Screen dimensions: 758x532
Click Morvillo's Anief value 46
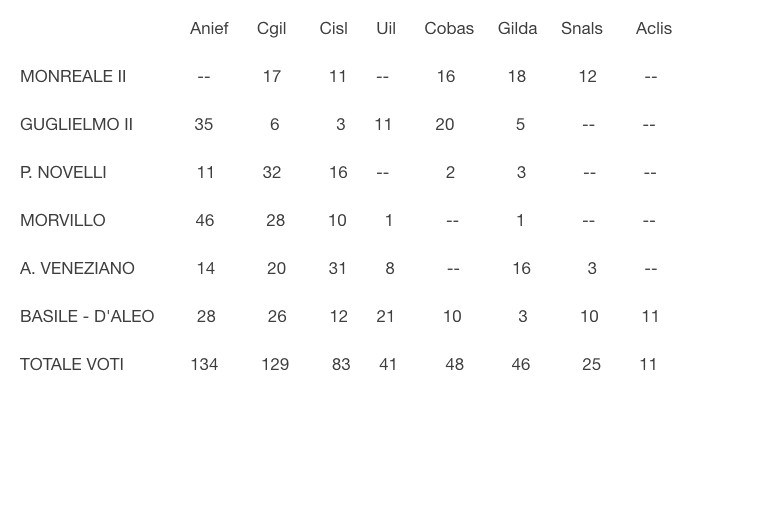tap(204, 221)
